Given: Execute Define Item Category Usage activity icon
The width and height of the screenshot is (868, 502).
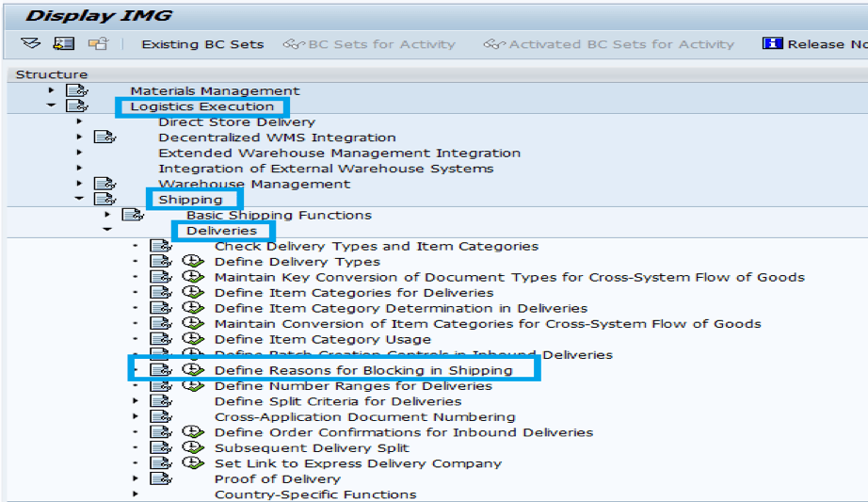Looking at the screenshot, I should pos(193,338).
